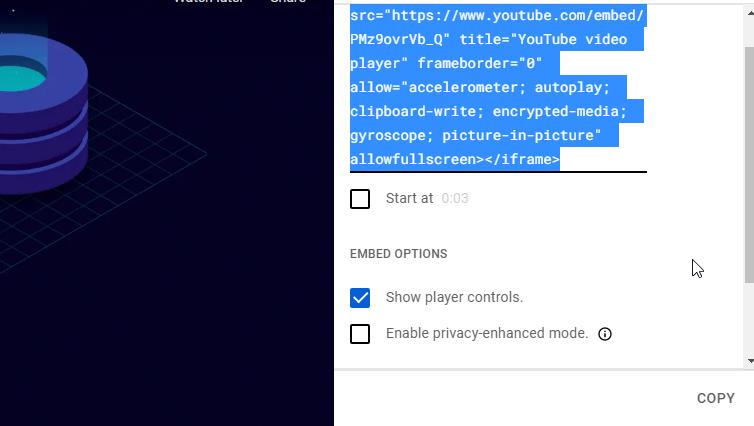This screenshot has width=754, height=426.
Task: Click the scrollbar down arrow
Action: 750,361
